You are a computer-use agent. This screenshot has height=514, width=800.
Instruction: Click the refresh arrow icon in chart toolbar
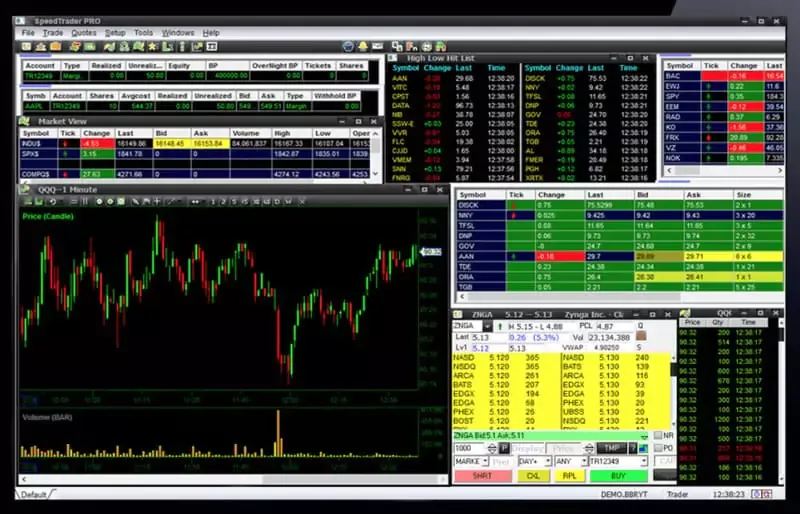tap(52, 202)
